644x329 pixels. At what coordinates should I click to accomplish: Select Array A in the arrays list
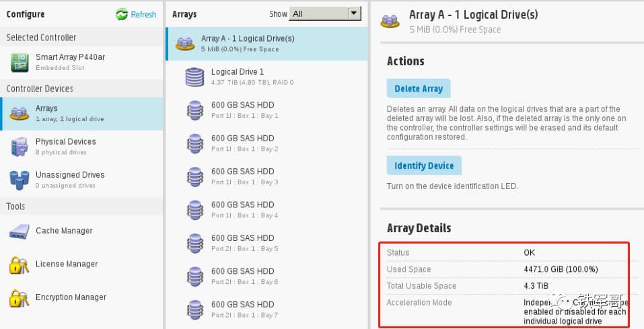click(248, 43)
